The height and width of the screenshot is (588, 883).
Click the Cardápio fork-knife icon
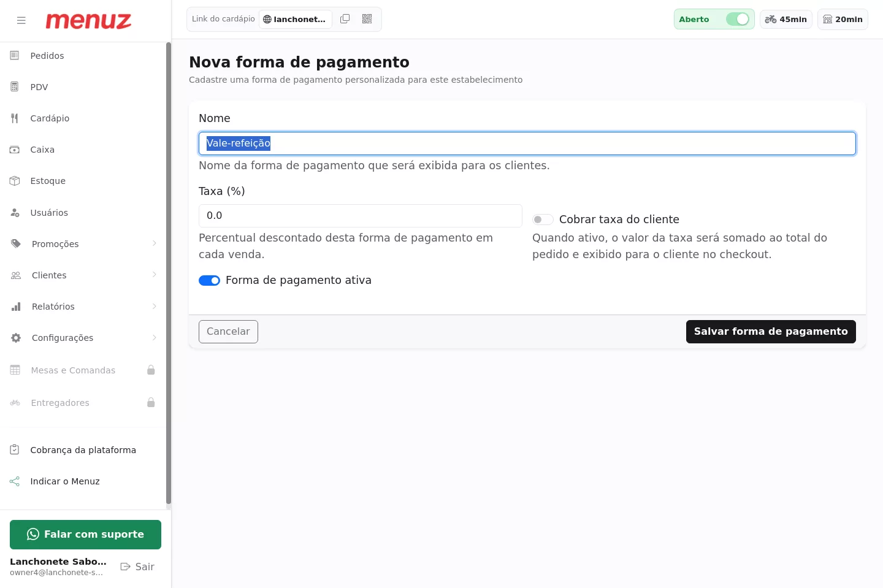pyautogui.click(x=15, y=118)
